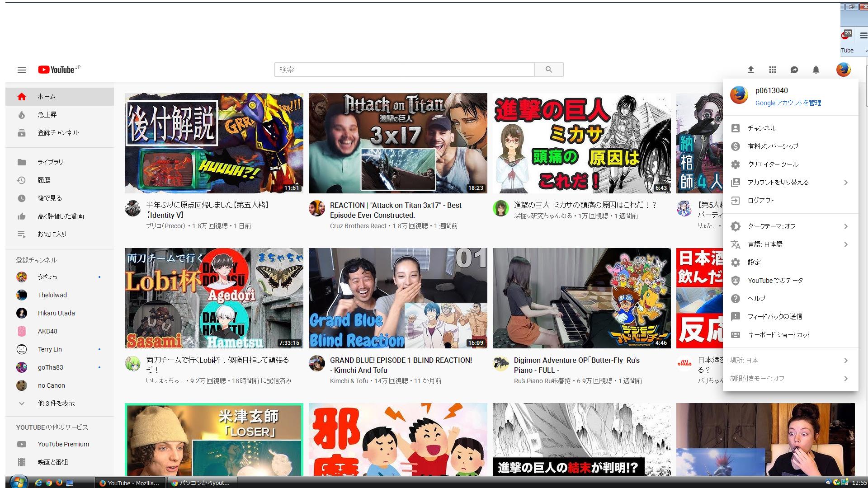Expand アカウントを切り替える submenu
Image resolution: width=868 pixels, height=488 pixels.
[x=790, y=183]
